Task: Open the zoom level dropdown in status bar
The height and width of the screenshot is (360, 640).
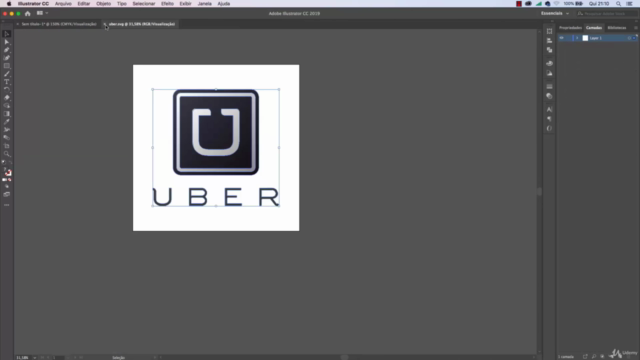Action: click(x=35, y=358)
